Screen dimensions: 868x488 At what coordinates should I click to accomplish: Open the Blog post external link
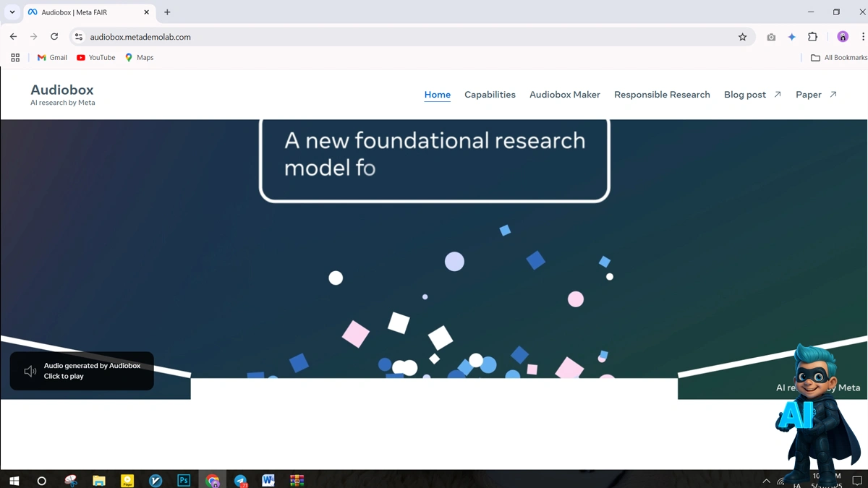tap(752, 95)
